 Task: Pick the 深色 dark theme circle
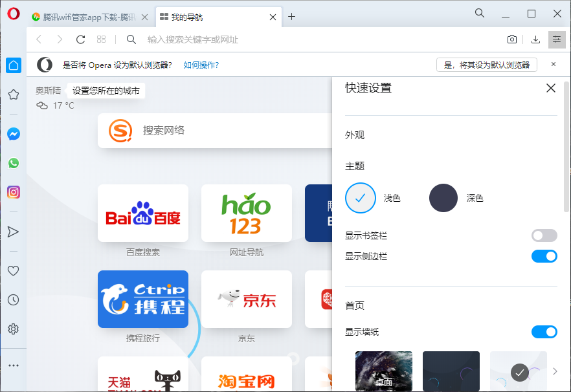(x=443, y=199)
